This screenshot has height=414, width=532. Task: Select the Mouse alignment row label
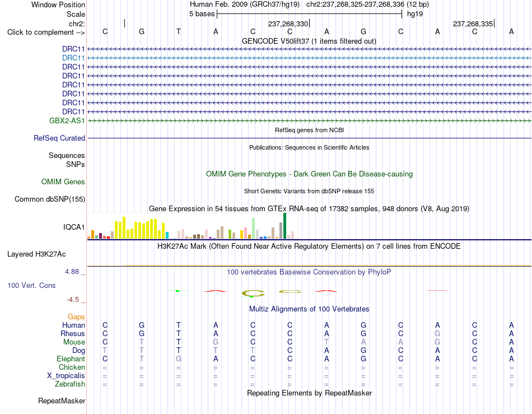[x=74, y=342]
